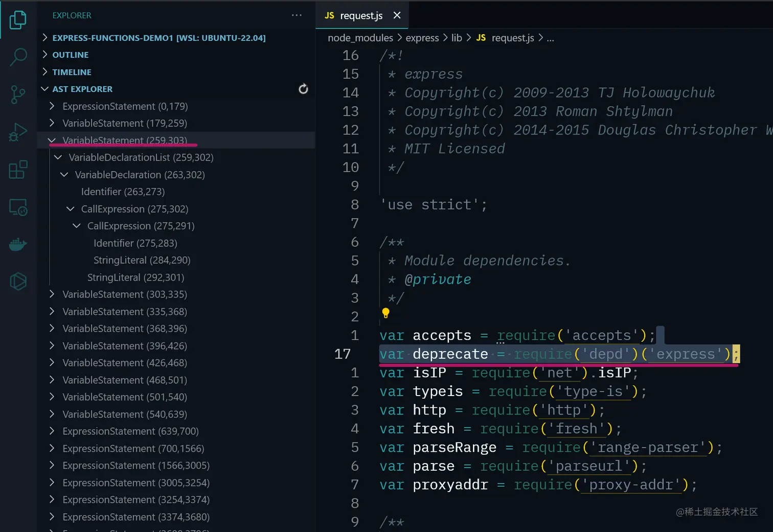Refresh the AST Explorer panel
Image resolution: width=773 pixels, height=532 pixels.
click(x=303, y=89)
